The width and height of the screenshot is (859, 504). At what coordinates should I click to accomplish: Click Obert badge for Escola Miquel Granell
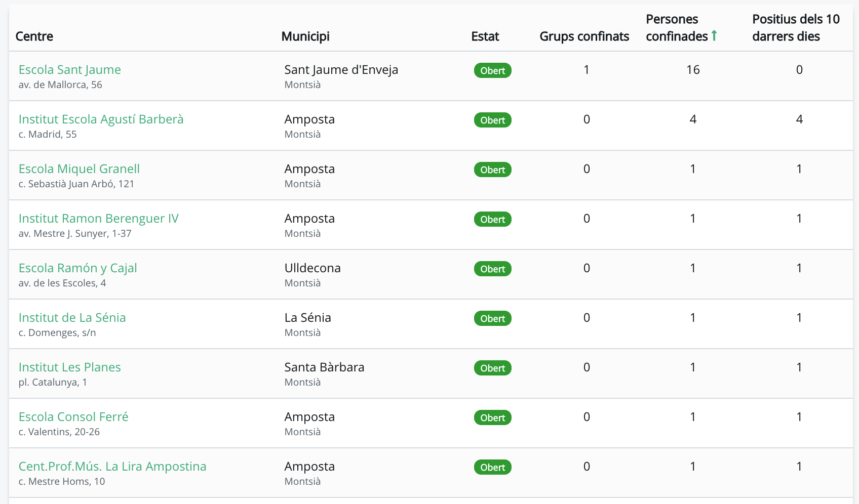pos(493,170)
